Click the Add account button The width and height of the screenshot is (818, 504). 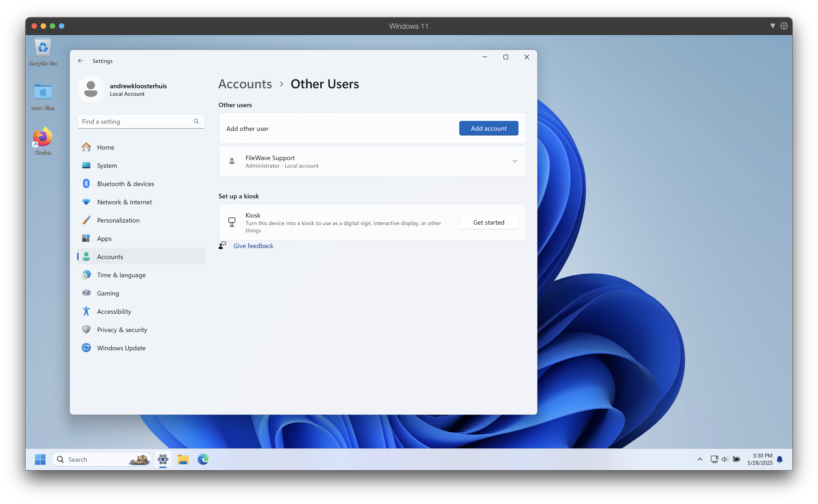point(488,128)
